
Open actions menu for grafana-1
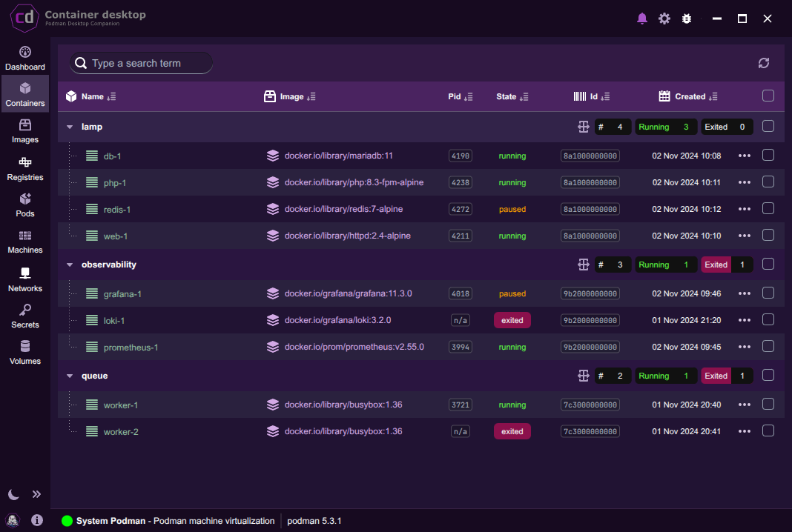[745, 293]
